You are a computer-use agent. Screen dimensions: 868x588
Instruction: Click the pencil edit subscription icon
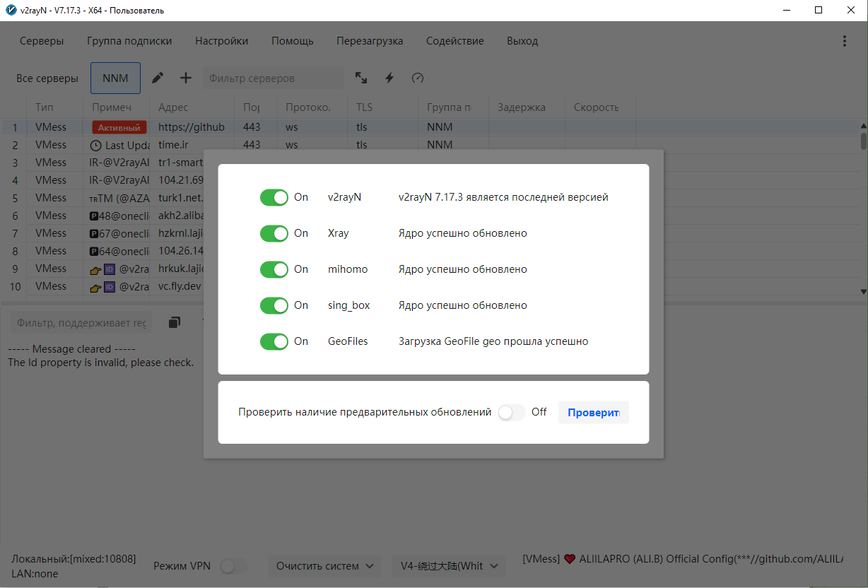pyautogui.click(x=158, y=78)
